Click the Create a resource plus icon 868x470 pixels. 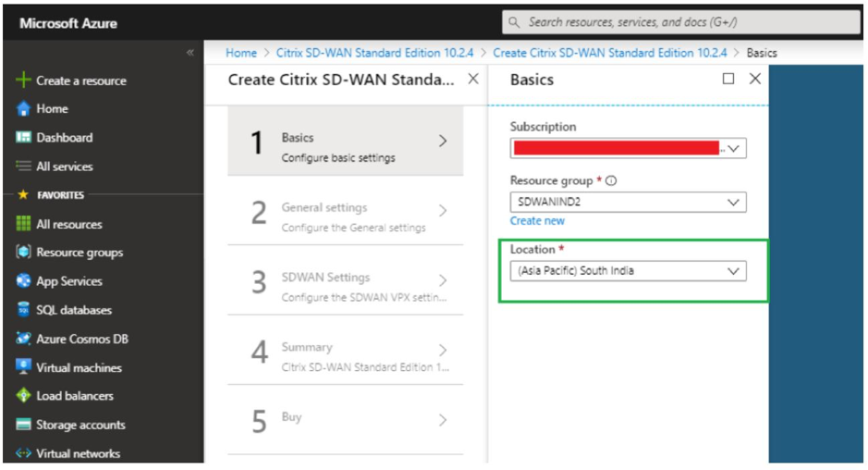point(23,80)
